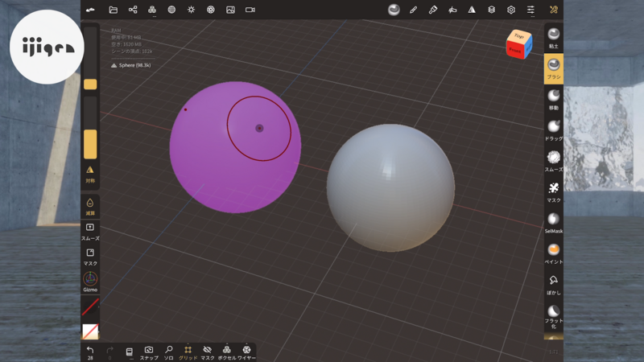644x362 pixels.
Task: Open the Scene hierarchy menu
Action: (133, 10)
